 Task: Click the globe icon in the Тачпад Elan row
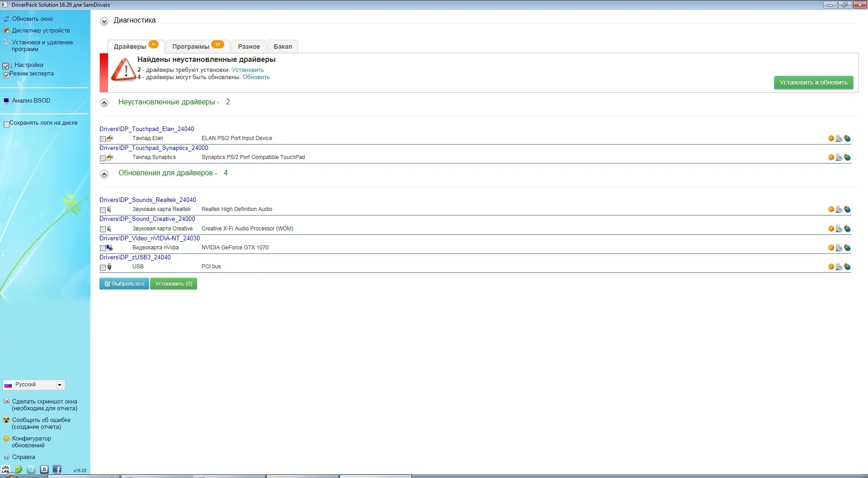pyautogui.click(x=847, y=138)
